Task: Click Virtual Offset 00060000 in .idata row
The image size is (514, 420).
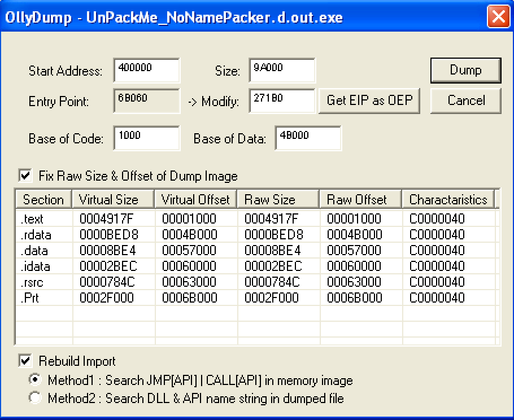Action: pos(189,266)
